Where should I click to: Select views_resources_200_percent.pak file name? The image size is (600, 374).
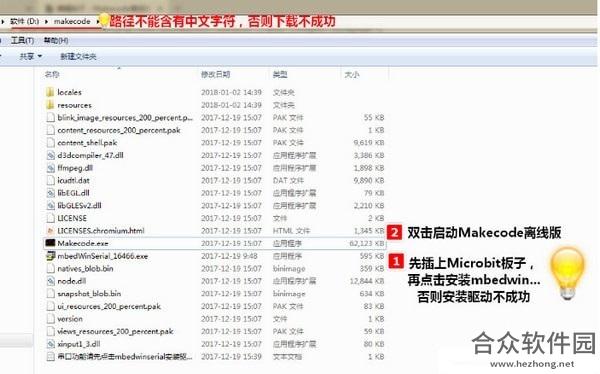(116, 331)
